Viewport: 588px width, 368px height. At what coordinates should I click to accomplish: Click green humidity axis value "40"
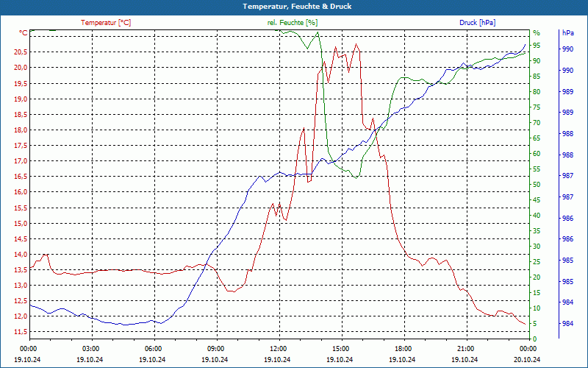[537, 216]
